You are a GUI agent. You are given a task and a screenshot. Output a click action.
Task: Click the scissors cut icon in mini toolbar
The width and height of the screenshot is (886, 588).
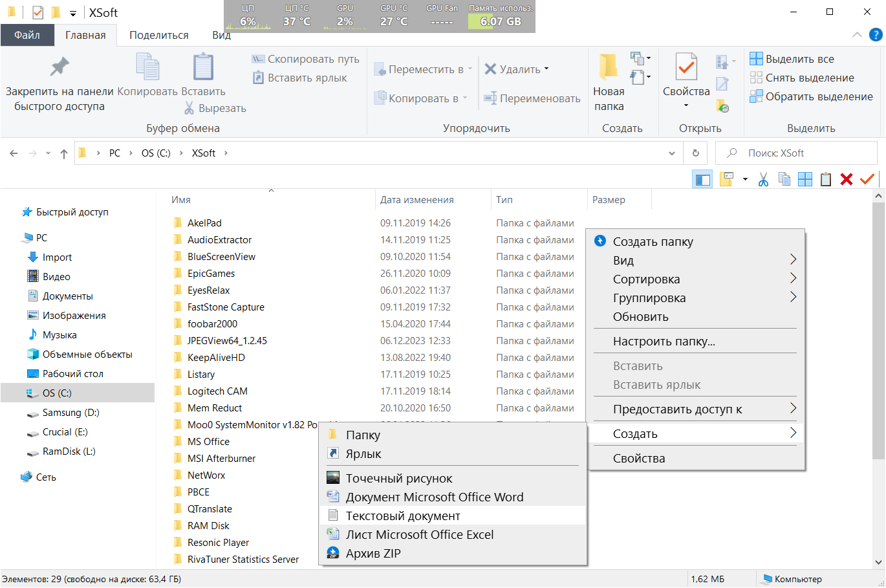click(x=763, y=179)
